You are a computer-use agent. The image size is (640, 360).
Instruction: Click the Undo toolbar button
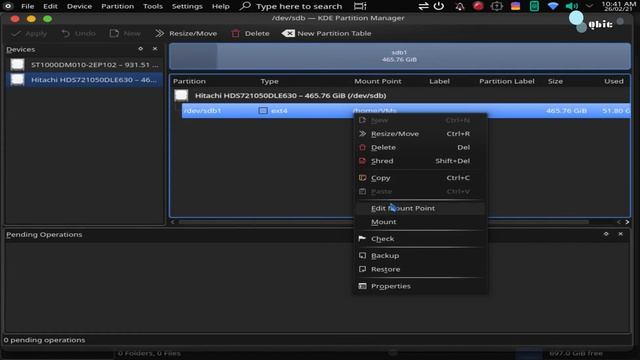[x=78, y=33]
